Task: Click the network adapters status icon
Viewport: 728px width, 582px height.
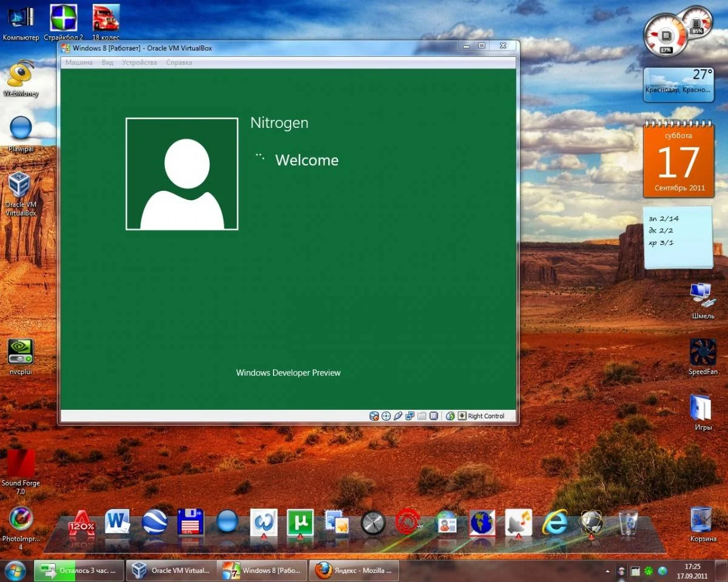Action: (x=410, y=416)
